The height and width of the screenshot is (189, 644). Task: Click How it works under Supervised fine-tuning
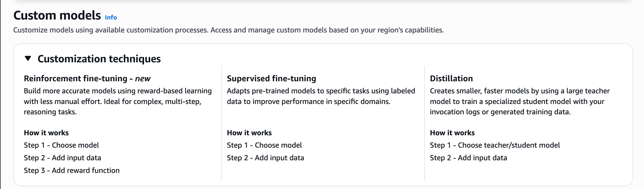click(249, 133)
